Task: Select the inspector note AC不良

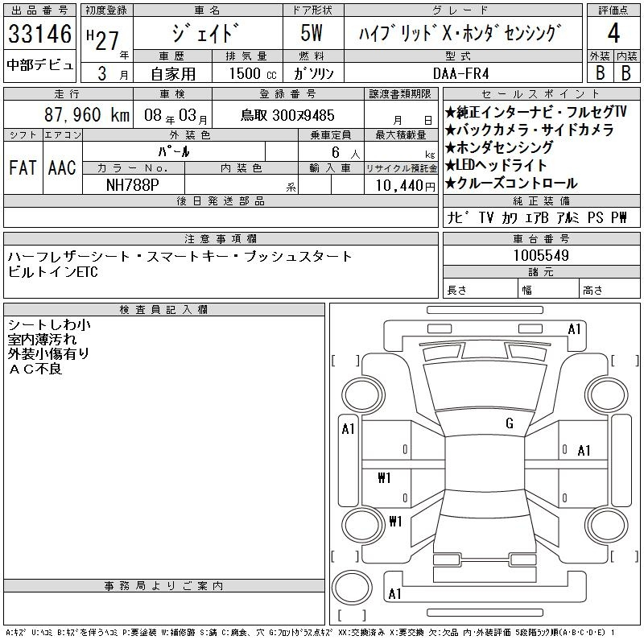Action: tap(35, 369)
